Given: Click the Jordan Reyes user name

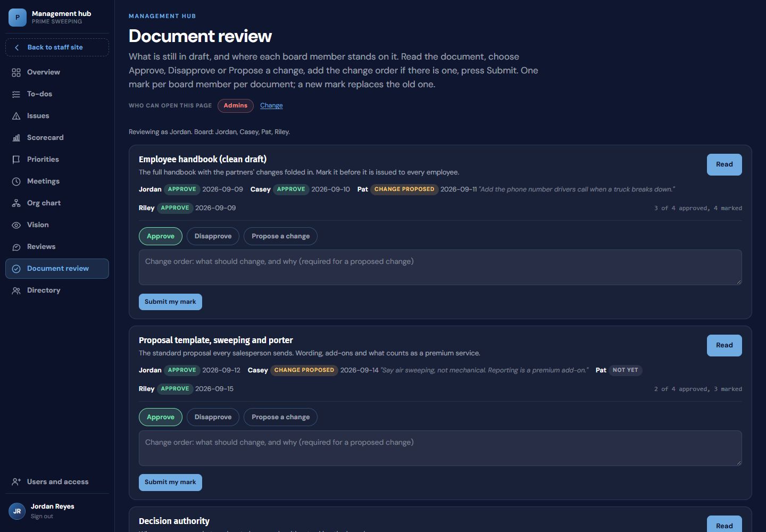Looking at the screenshot, I should click(x=53, y=506).
